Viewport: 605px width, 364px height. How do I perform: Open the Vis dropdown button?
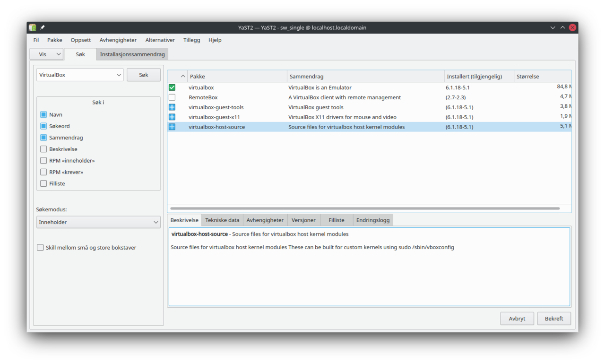(x=46, y=54)
